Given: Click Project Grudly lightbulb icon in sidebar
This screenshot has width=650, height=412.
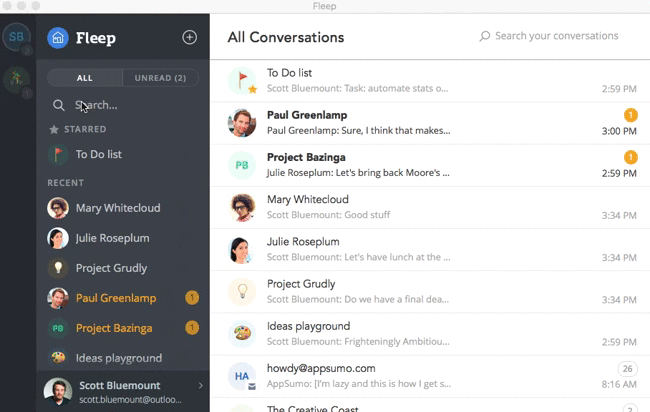Looking at the screenshot, I should (x=58, y=268).
